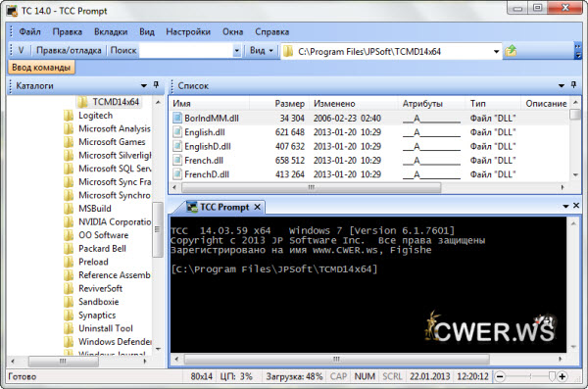Select the BorlndMM.dll file icon

pyautogui.click(x=177, y=118)
